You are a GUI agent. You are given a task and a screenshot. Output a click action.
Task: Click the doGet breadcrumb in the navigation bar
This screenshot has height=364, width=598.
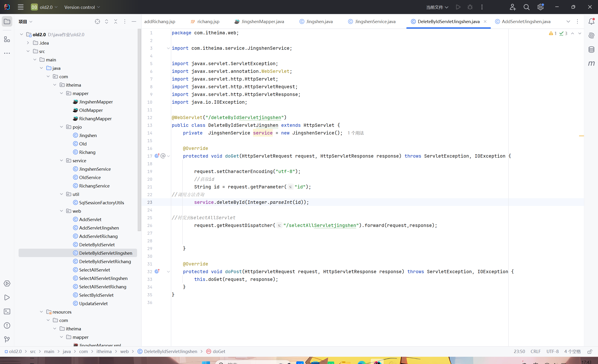218,351
